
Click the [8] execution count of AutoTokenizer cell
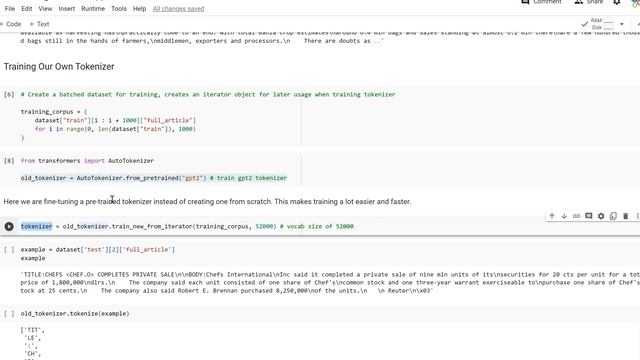tap(9, 161)
